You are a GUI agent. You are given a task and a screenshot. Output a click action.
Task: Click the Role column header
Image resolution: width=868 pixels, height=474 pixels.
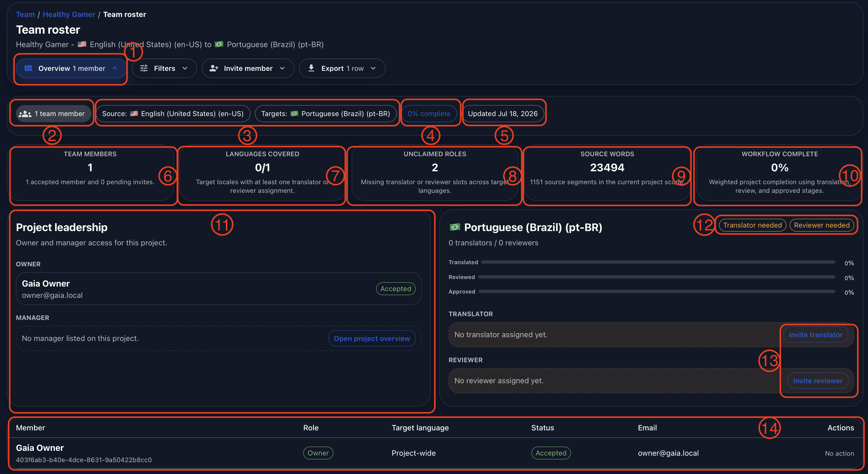tap(311, 428)
